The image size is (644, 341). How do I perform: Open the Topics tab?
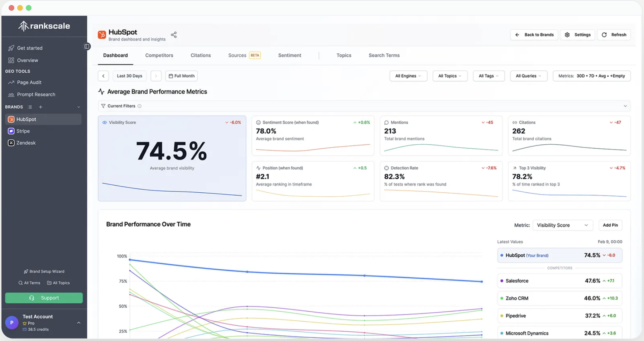click(x=344, y=56)
